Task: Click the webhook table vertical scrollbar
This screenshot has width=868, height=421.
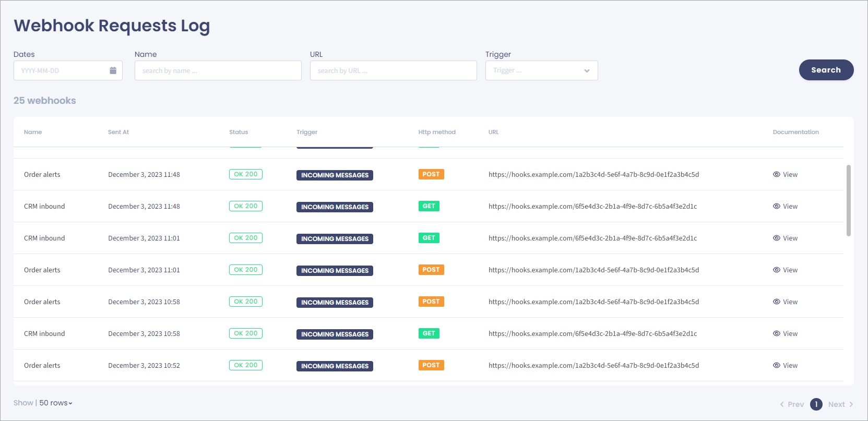Action: point(849,200)
